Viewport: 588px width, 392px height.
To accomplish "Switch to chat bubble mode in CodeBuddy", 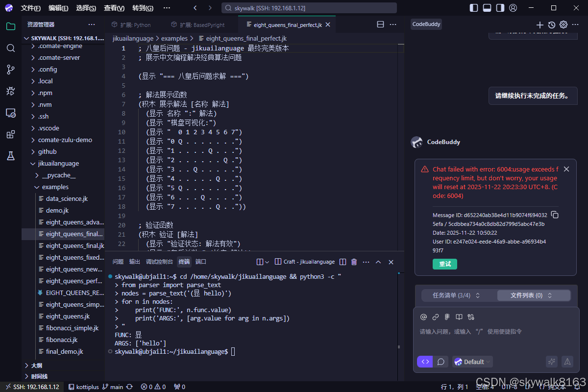I will coord(441,362).
